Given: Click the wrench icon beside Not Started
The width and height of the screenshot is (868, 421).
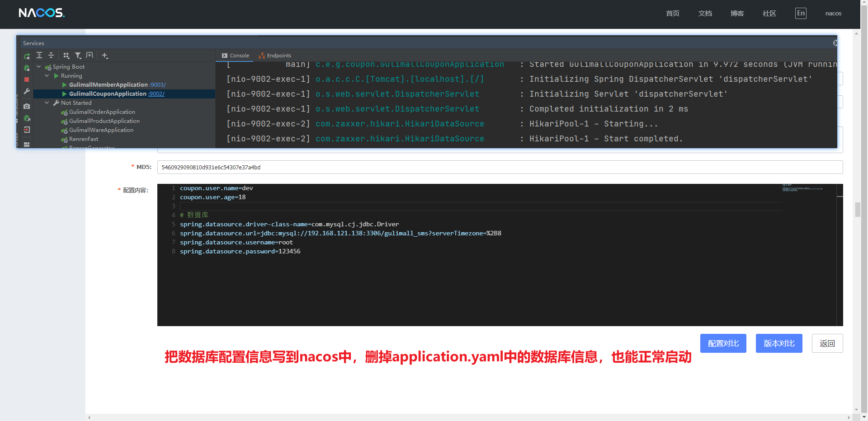Looking at the screenshot, I should [56, 103].
